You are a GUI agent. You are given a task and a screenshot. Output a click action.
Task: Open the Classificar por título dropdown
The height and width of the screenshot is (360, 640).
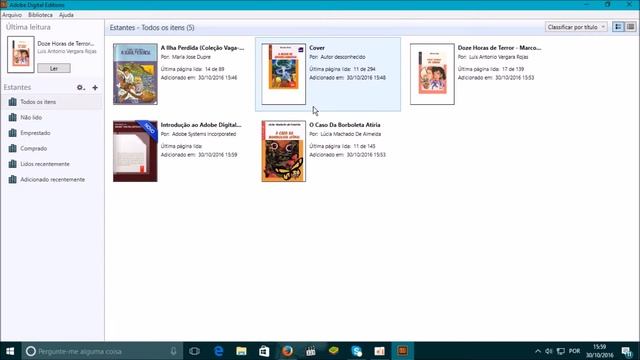point(576,27)
